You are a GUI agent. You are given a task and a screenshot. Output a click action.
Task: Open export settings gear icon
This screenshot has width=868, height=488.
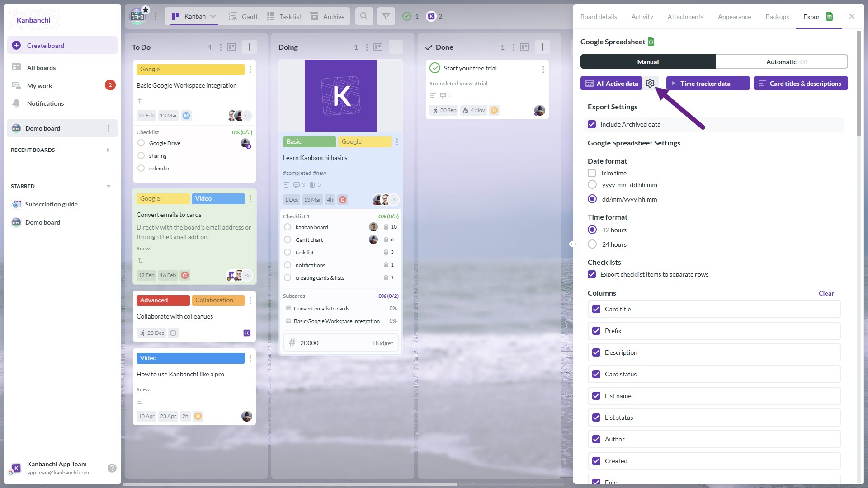[650, 83]
